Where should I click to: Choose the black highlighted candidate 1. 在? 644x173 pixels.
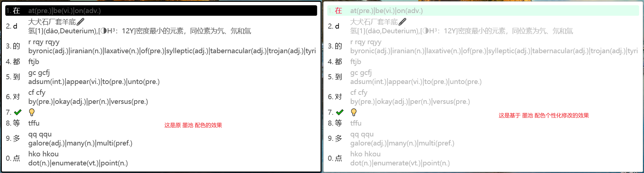161,10
